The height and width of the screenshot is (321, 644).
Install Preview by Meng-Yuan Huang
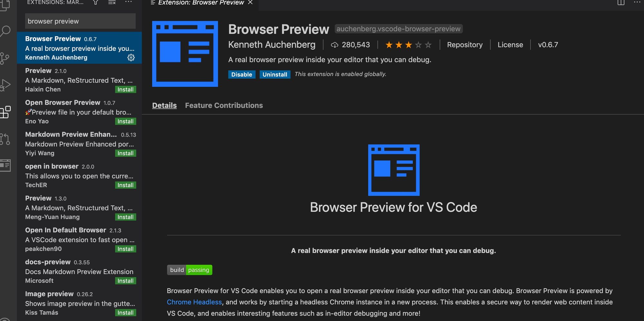(126, 217)
